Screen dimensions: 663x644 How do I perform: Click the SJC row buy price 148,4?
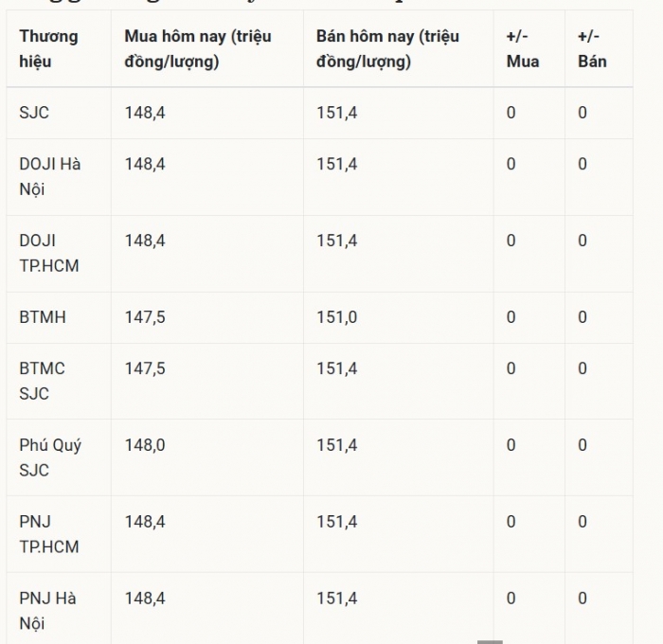[x=145, y=113]
